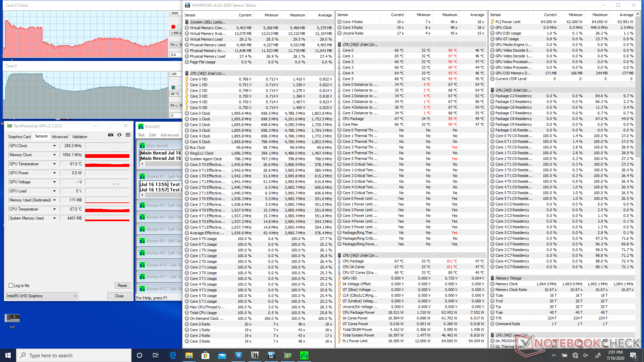Enable the Log to file checkbox
Image resolution: width=644 pixels, height=362 pixels.
[11, 286]
